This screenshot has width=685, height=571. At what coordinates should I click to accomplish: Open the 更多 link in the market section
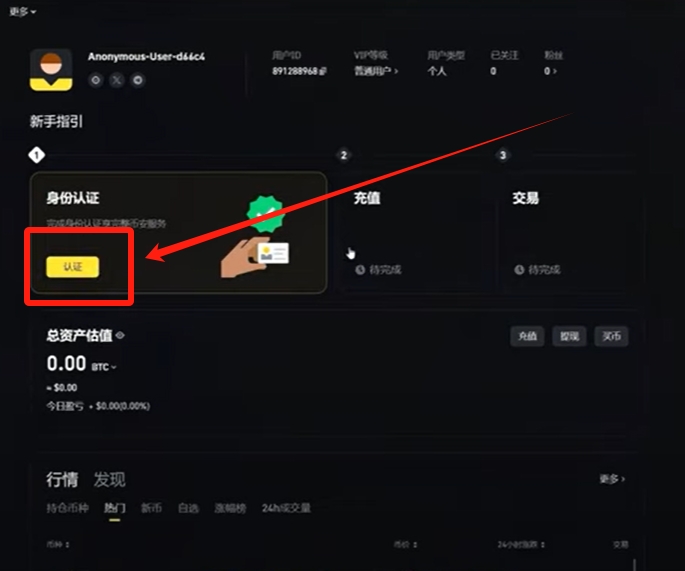(612, 479)
